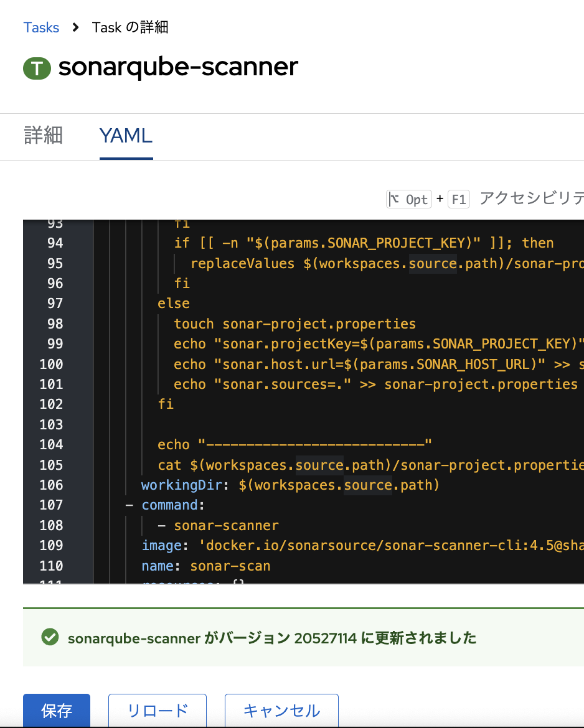The height and width of the screenshot is (728, 584).
Task: Click 'fi' on line 102
Action: pos(166,404)
